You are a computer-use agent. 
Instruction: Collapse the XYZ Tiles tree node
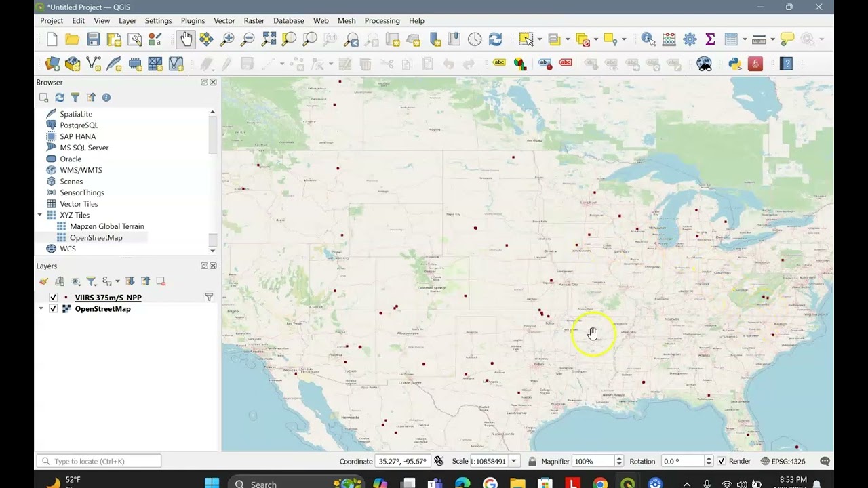point(40,215)
